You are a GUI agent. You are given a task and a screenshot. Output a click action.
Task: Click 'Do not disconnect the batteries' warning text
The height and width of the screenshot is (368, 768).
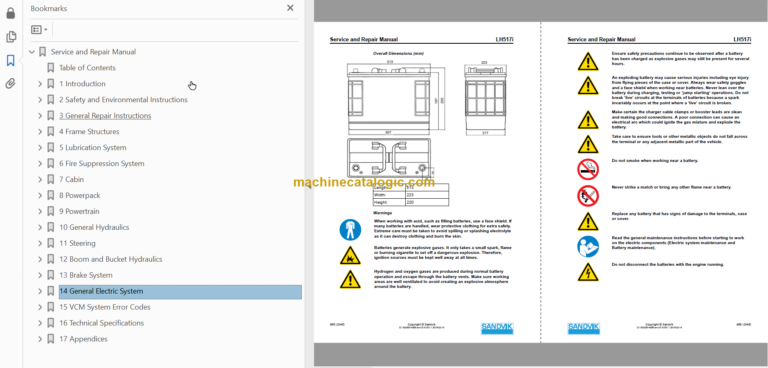pos(668,265)
